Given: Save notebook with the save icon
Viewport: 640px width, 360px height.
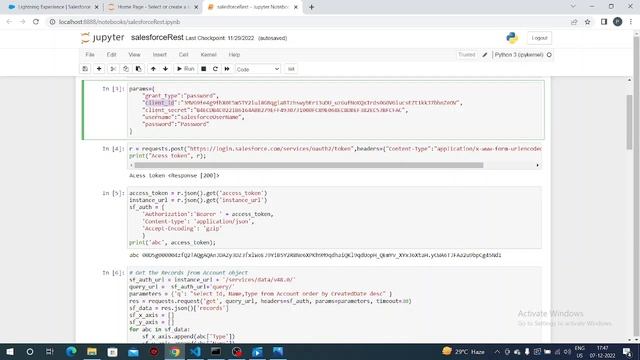Looking at the screenshot, I should click(85, 69).
